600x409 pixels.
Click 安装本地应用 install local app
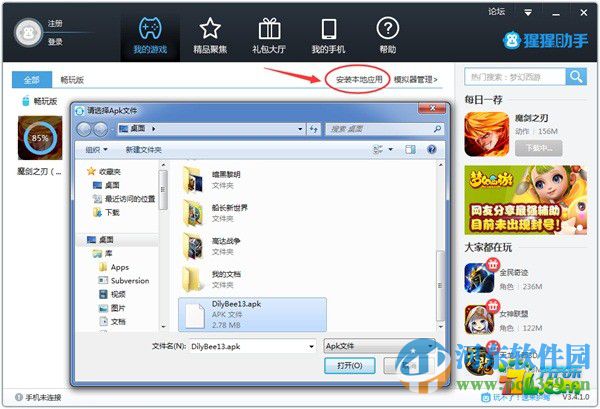pyautogui.click(x=359, y=79)
